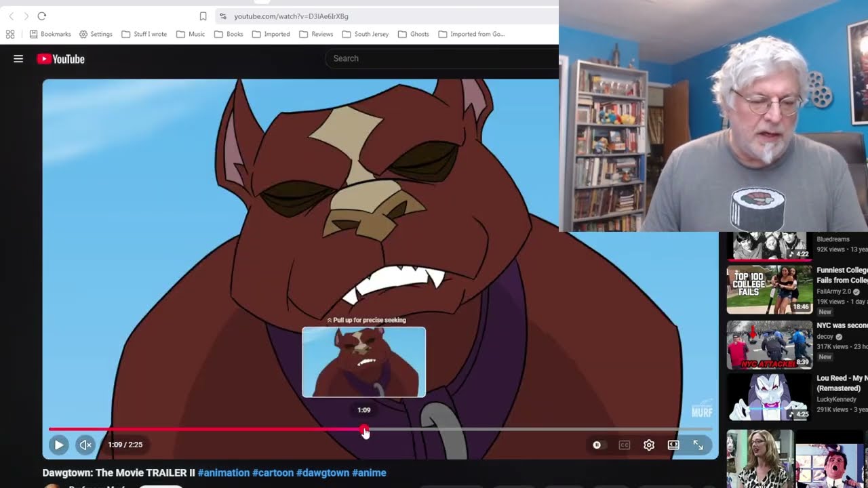This screenshot has height=488, width=868.
Task: Go back with the browser back arrow
Action: pos(11,16)
